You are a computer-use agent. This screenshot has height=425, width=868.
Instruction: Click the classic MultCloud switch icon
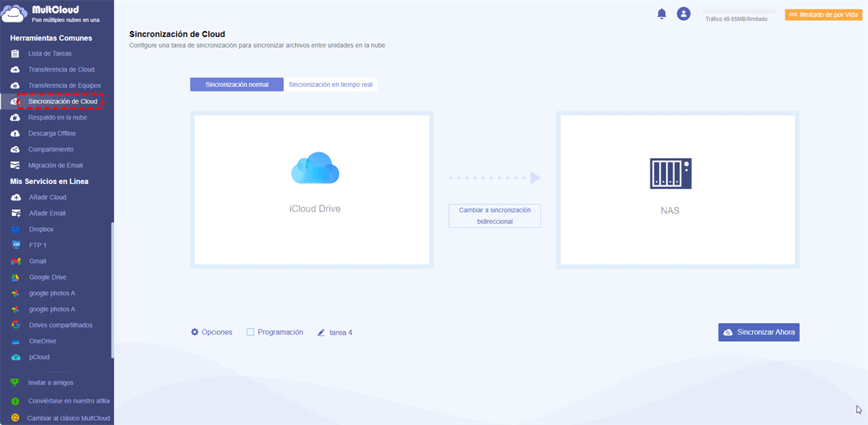(15, 418)
